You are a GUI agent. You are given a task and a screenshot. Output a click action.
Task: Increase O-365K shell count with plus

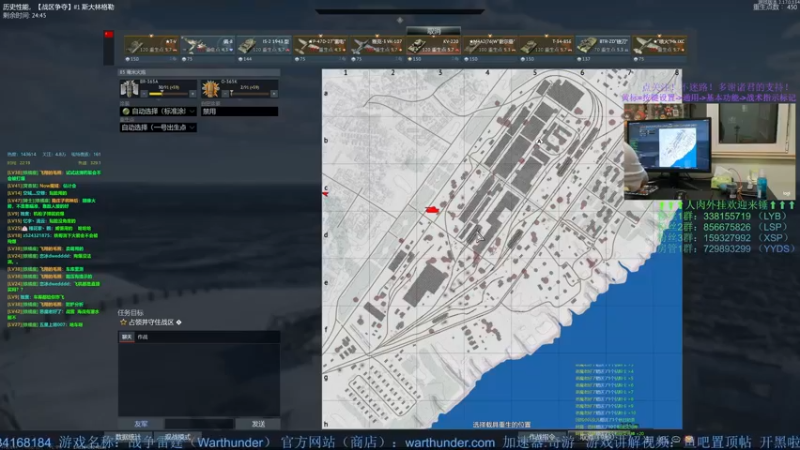pyautogui.click(x=274, y=94)
